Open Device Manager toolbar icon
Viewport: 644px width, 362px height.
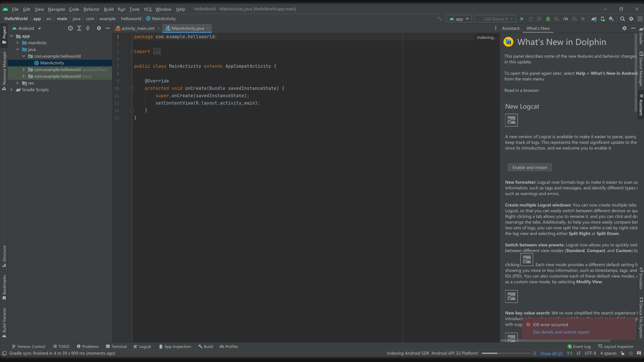(603, 19)
